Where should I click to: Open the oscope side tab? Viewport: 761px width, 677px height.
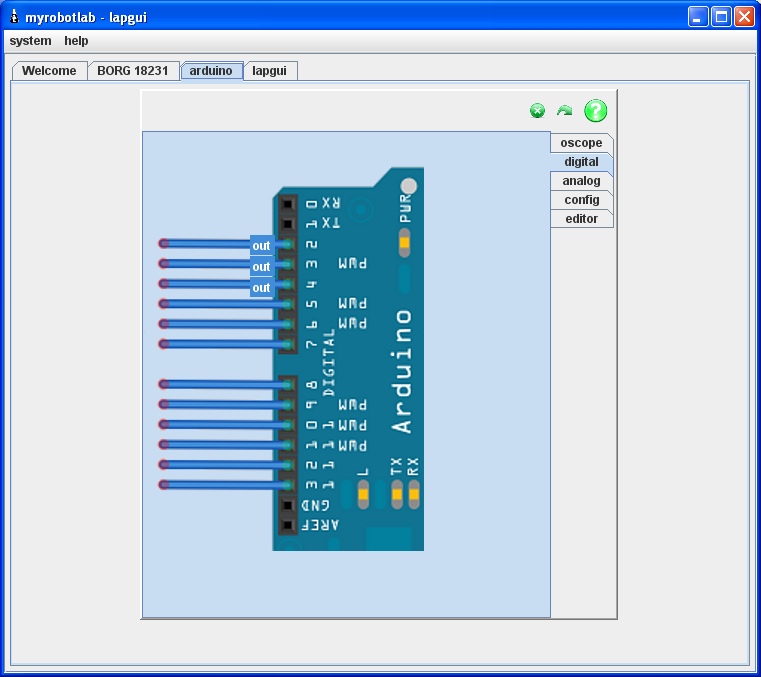tap(581, 143)
